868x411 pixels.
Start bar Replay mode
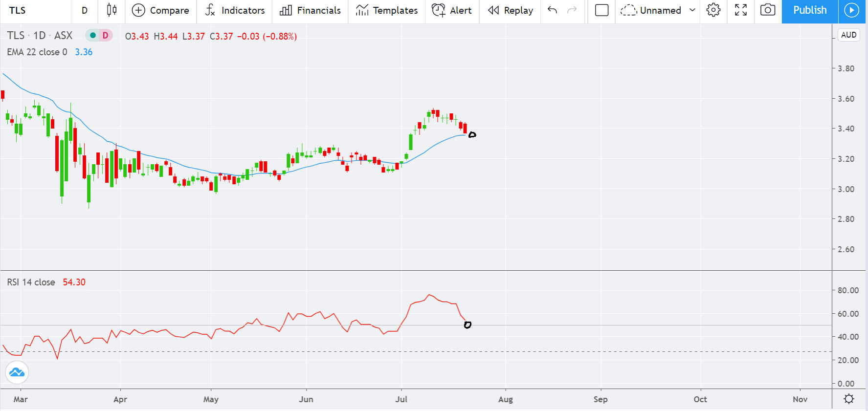pyautogui.click(x=510, y=10)
